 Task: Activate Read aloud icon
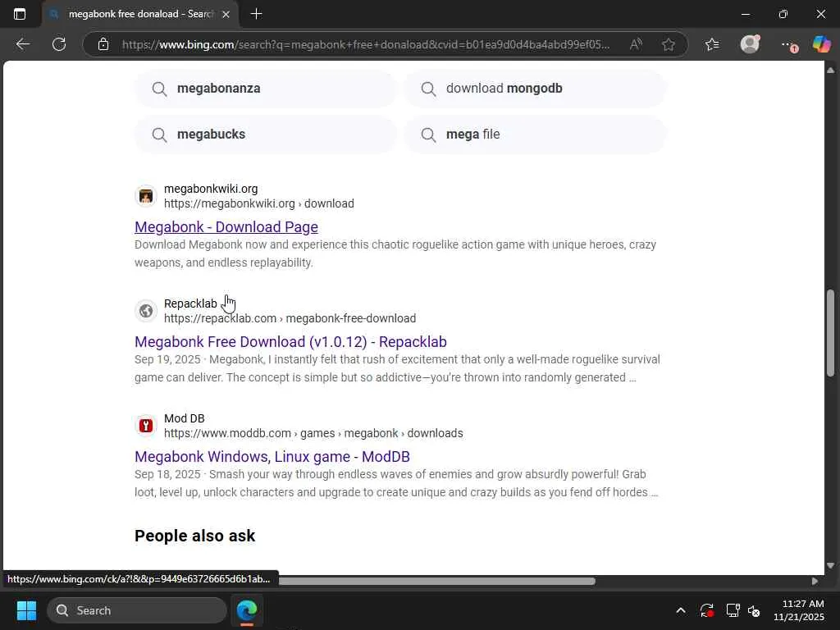[636, 44]
